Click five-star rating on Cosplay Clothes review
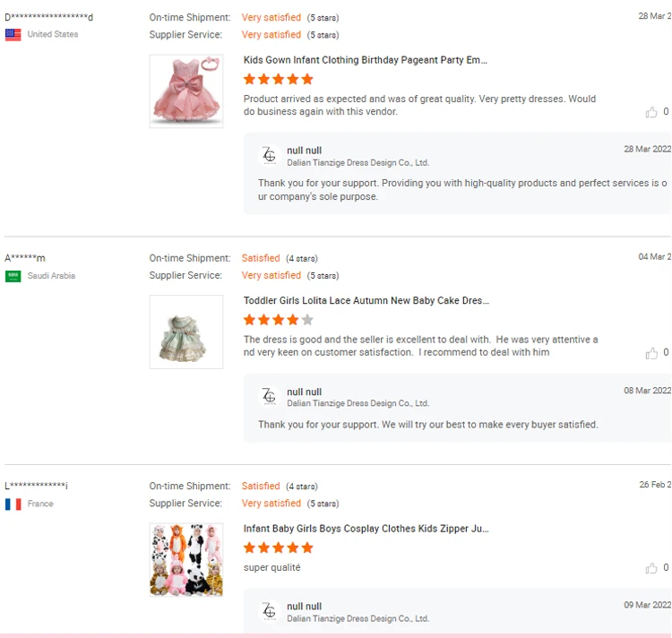The height and width of the screenshot is (638, 672). pos(279,548)
